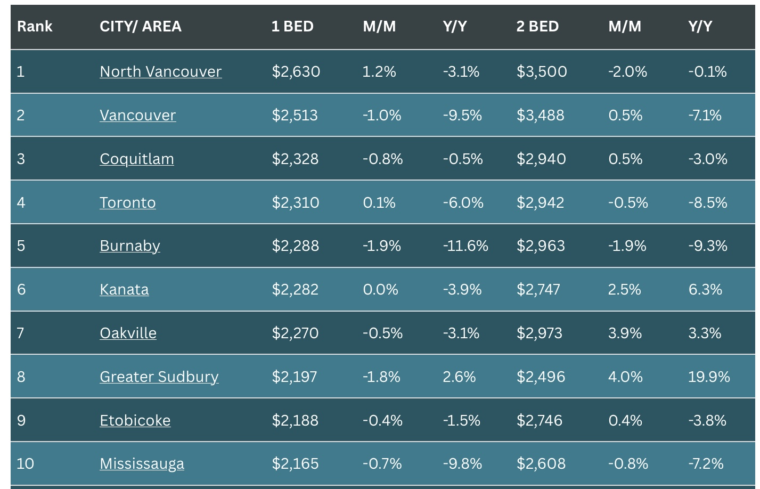Select Greater Sudbury's 19.9% year-over-year value
The width and height of the screenshot is (760, 489).
709,377
